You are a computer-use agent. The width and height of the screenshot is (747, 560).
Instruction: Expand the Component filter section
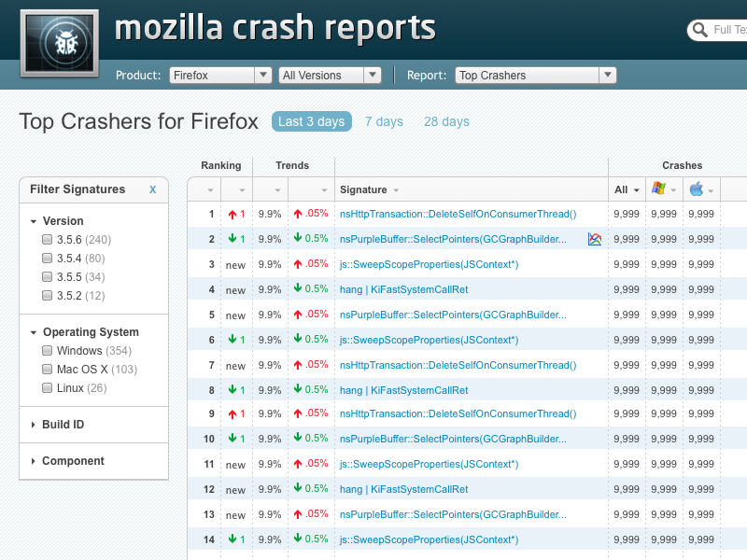coord(33,461)
